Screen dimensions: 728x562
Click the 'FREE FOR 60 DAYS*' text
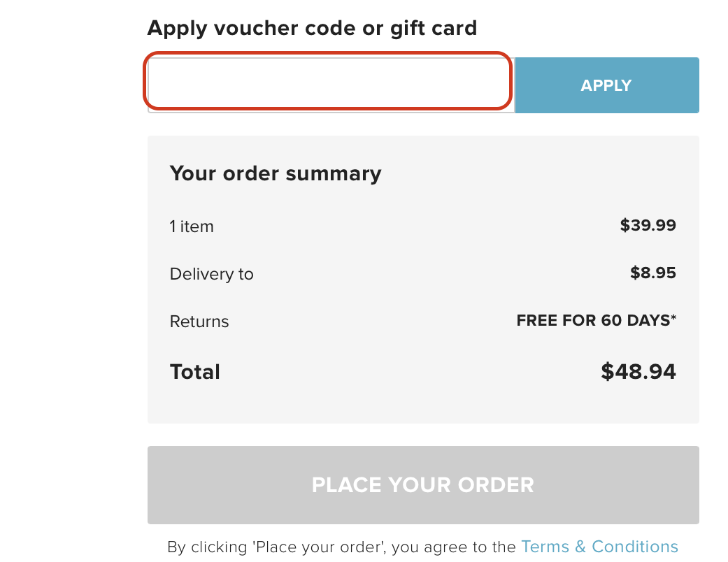595,320
